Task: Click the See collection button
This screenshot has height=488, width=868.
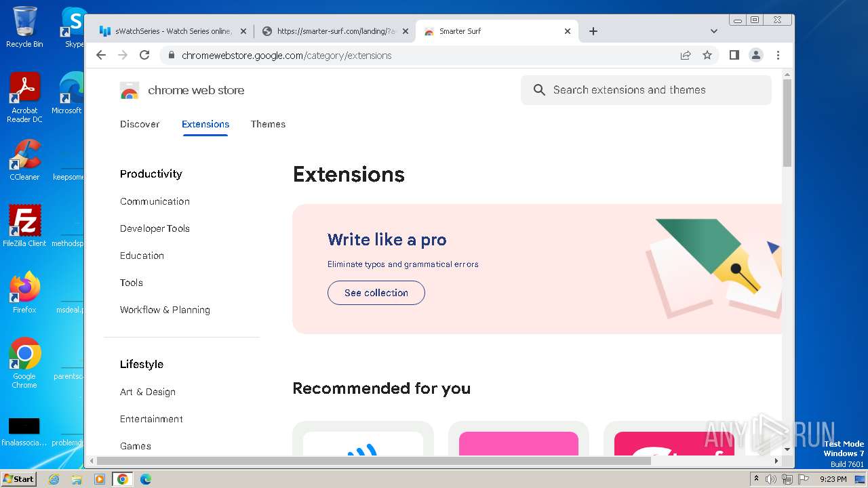Action: click(x=376, y=293)
